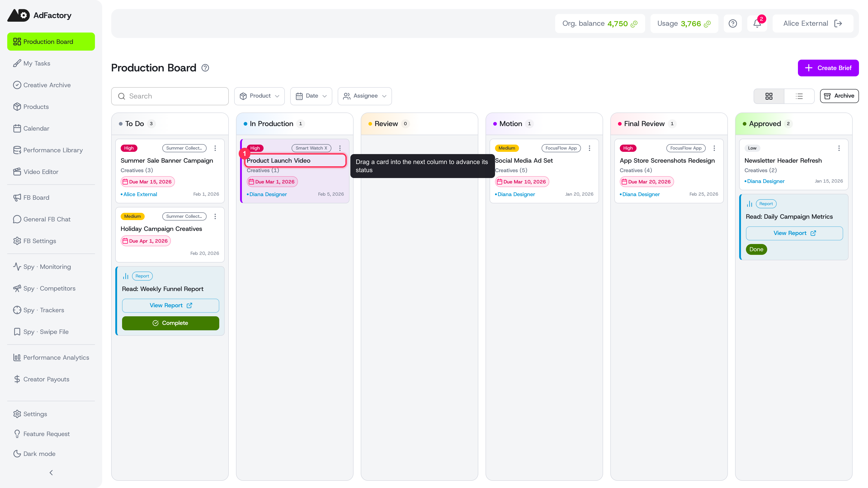Expand the Assignee filter dropdown

[365, 96]
